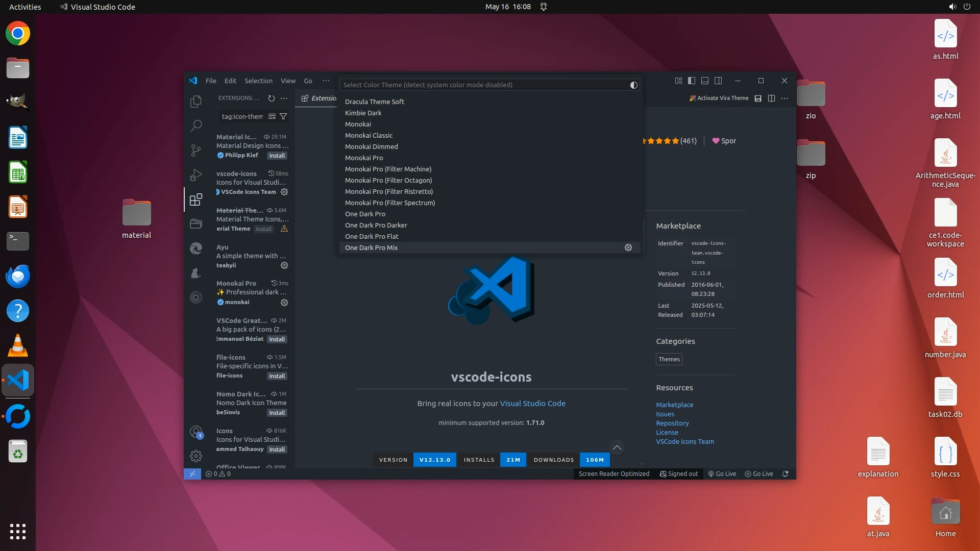Select Monokai Dimmed theme from list

click(x=372, y=147)
